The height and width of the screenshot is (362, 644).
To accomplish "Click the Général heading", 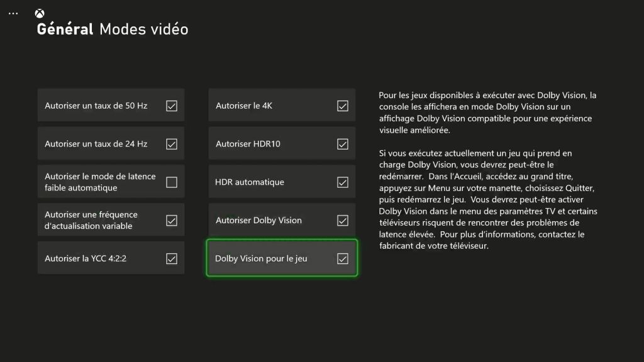I will point(65,30).
